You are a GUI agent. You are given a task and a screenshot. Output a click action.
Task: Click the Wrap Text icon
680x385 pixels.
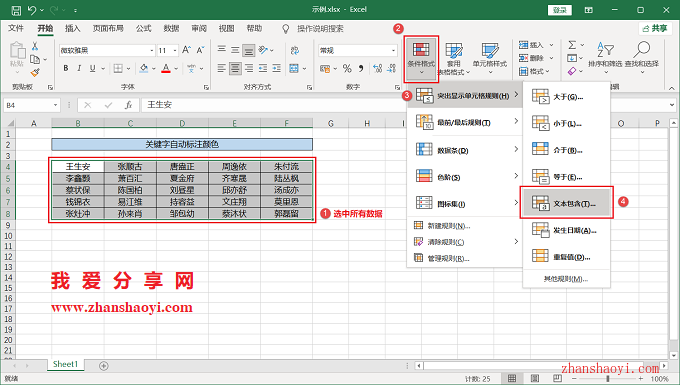click(295, 50)
